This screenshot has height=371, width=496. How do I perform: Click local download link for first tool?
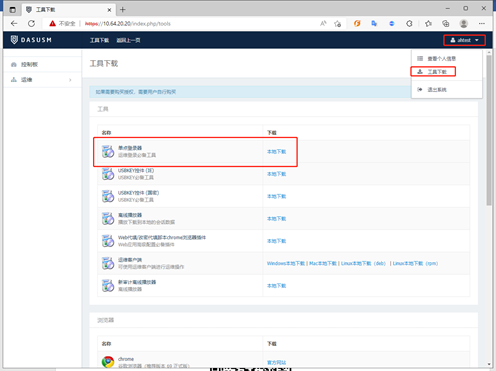click(x=276, y=152)
